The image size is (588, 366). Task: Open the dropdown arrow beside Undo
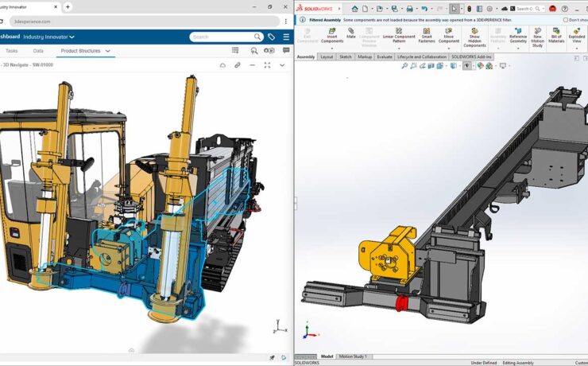[x=431, y=9]
